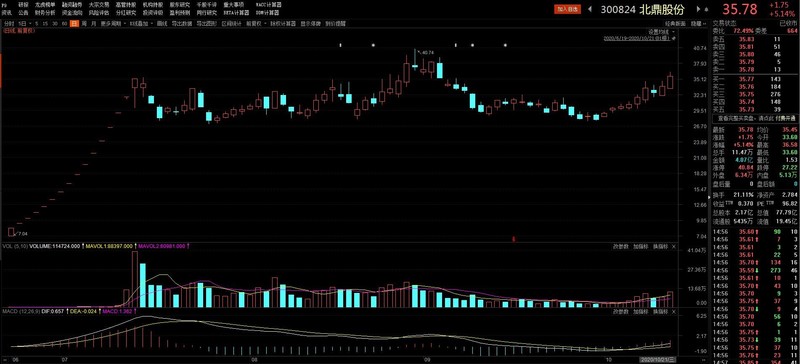The image size is (800, 364).
Task: Click the red event marker on the price axis
Action: click(x=514, y=238)
